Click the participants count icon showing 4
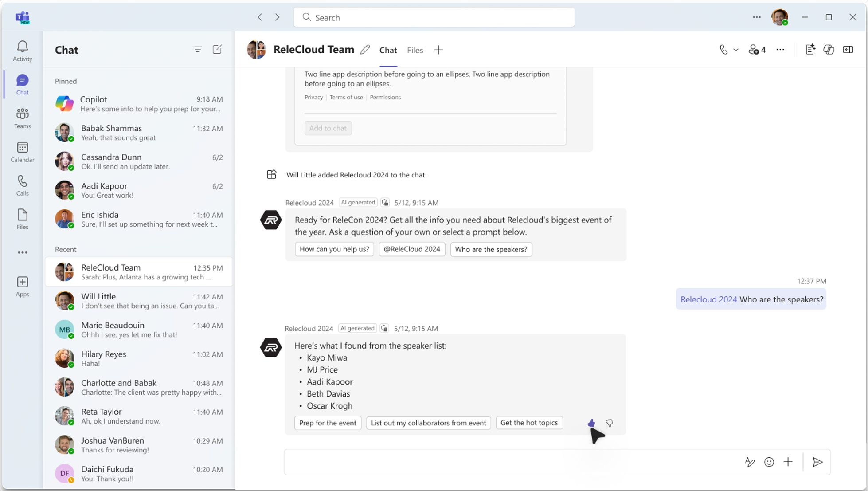 pos(757,50)
